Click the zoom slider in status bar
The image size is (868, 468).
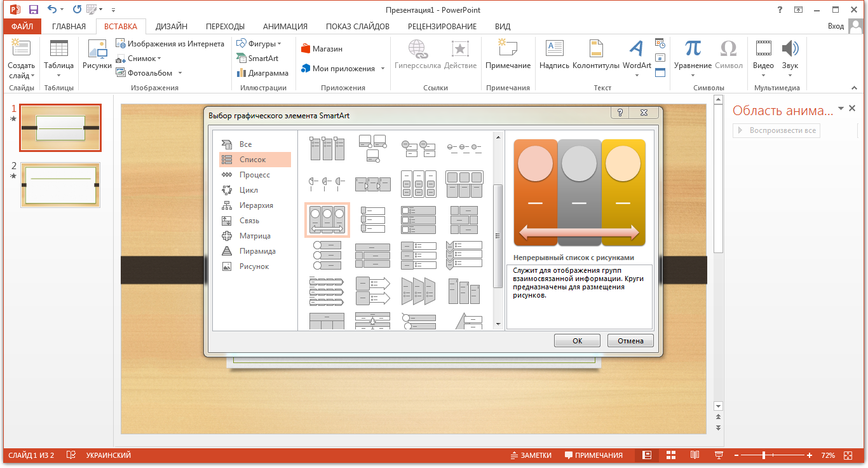pyautogui.click(x=764, y=455)
